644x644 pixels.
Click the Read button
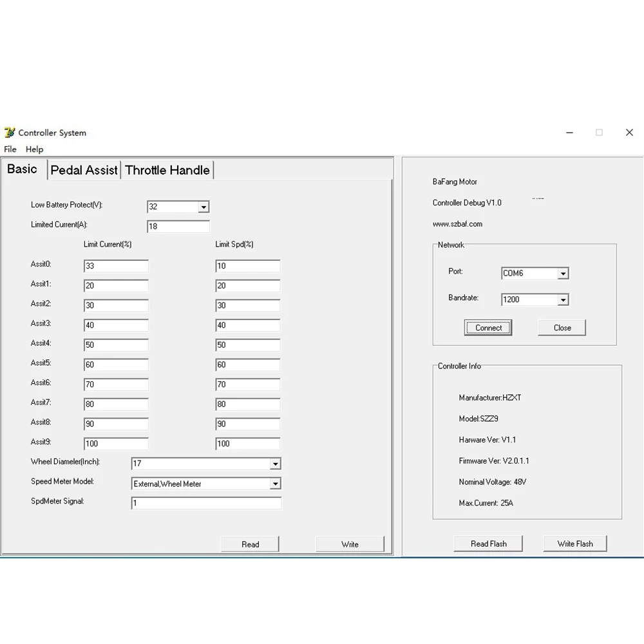tap(250, 544)
